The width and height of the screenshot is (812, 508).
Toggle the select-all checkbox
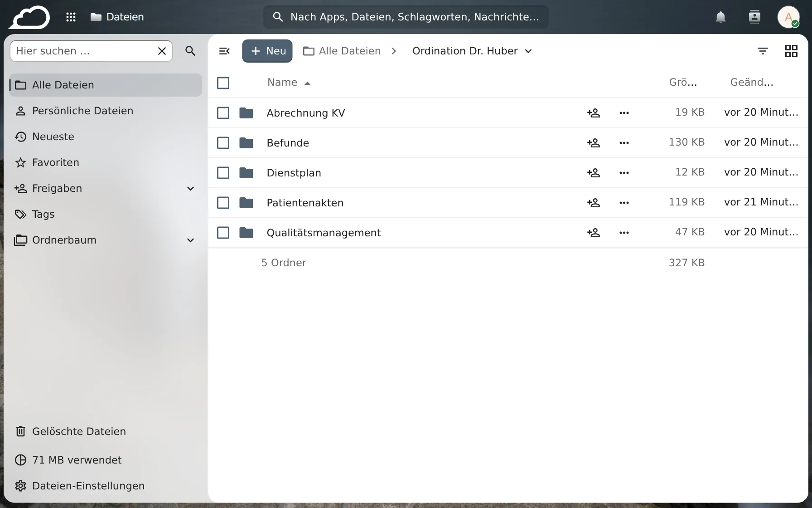(x=223, y=83)
